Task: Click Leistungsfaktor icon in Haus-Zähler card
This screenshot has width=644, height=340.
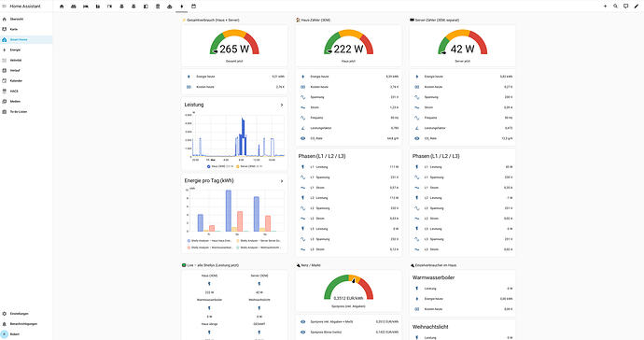Action: tap(302, 128)
